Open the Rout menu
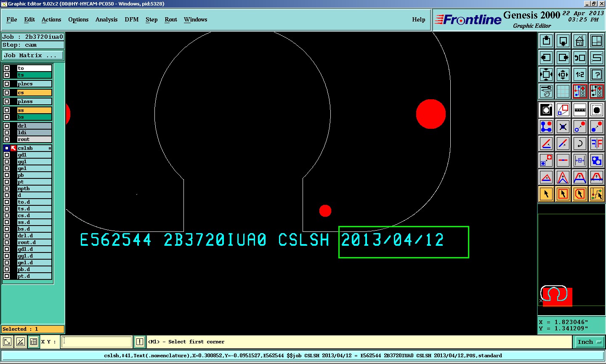 [171, 20]
